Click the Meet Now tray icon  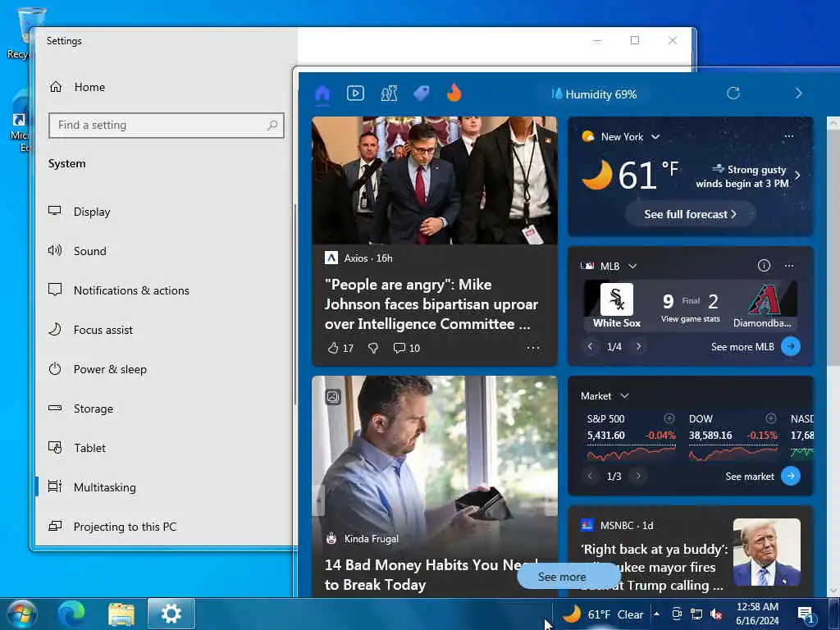pos(677,614)
